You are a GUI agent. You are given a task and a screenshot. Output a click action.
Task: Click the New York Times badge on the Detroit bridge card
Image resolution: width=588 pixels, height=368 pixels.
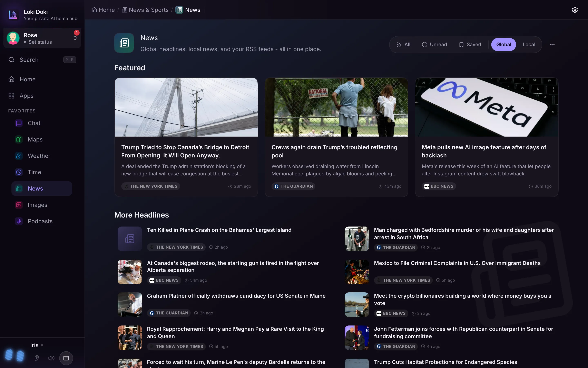click(151, 186)
